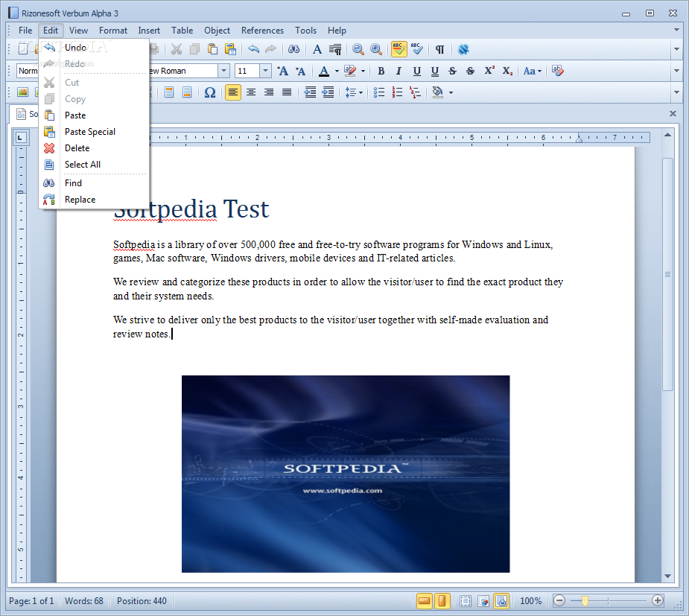Screen dimensions: 689x616
Task: Open the font size dropdown arrow
Action: (265, 71)
